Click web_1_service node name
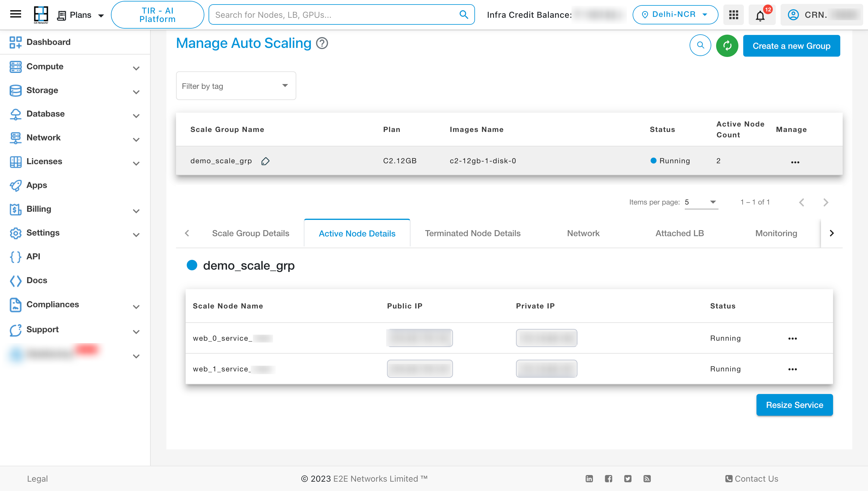This screenshot has width=868, height=491. [x=234, y=369]
